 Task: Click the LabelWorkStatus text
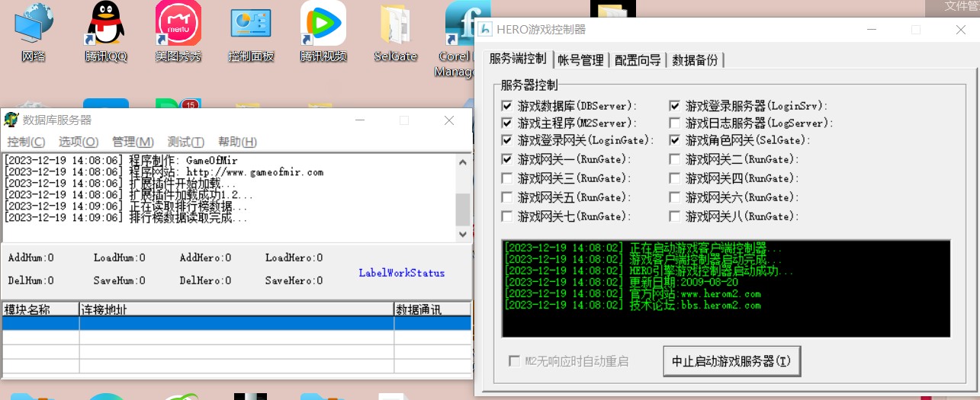[x=402, y=272]
